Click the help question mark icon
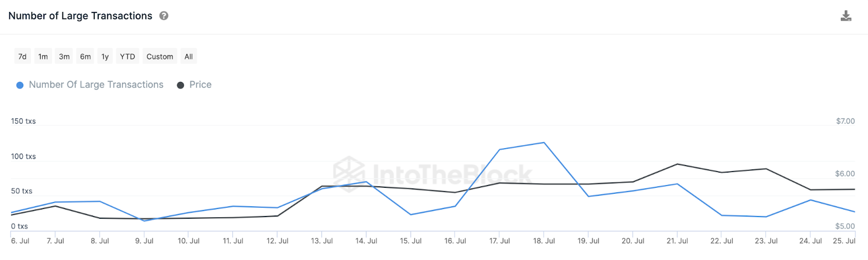 click(x=164, y=16)
